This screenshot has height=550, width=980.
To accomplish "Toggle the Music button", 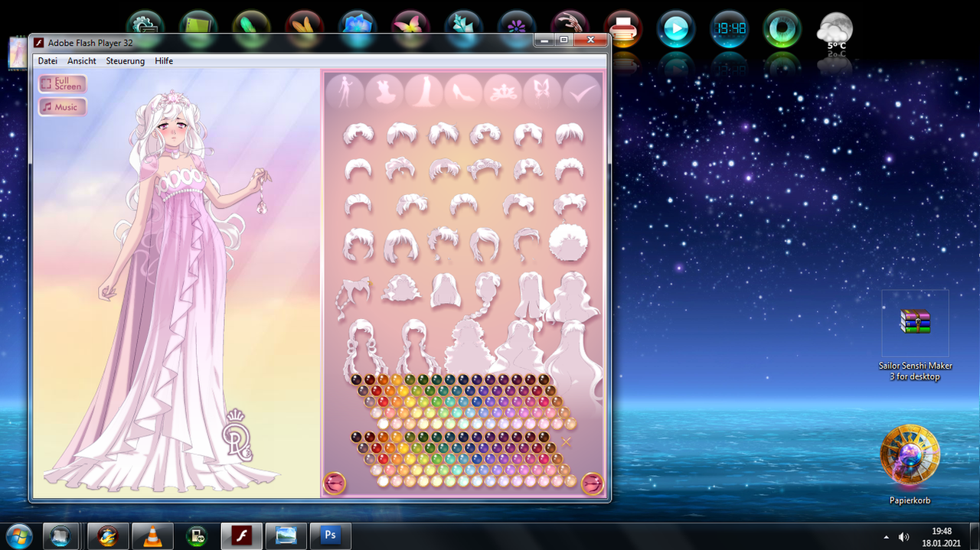I will 63,107.
